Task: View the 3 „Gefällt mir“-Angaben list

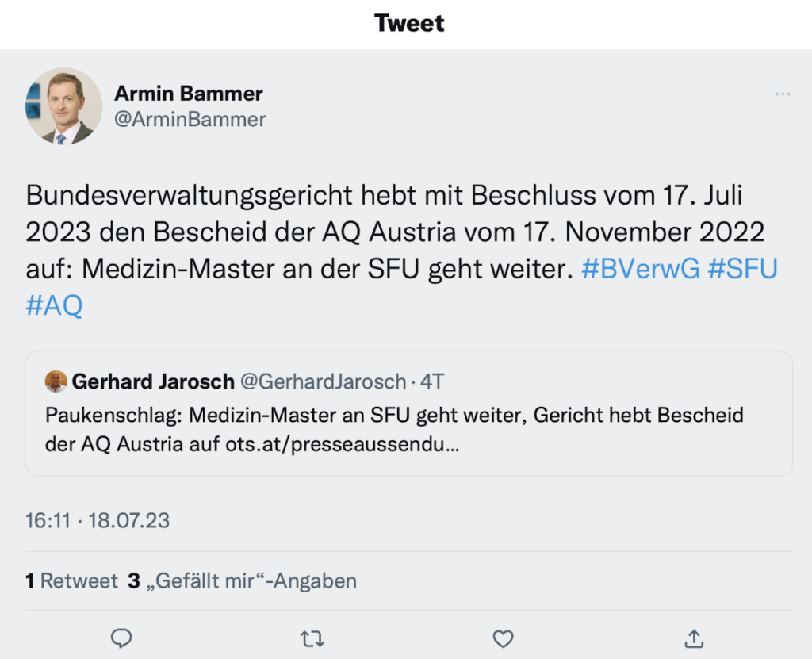Action: (243, 581)
